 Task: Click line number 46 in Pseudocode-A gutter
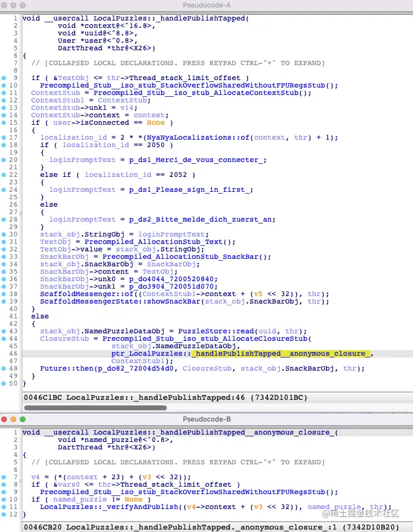[13, 354]
